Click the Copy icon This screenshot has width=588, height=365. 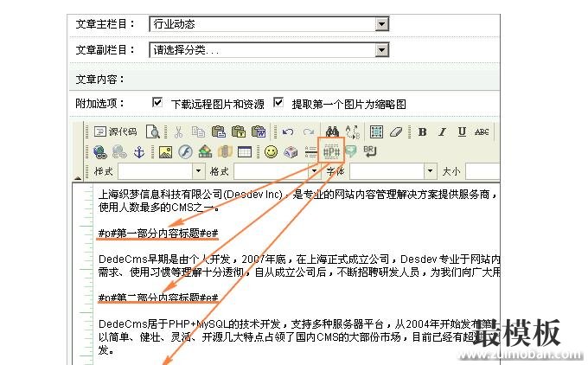click(x=198, y=131)
